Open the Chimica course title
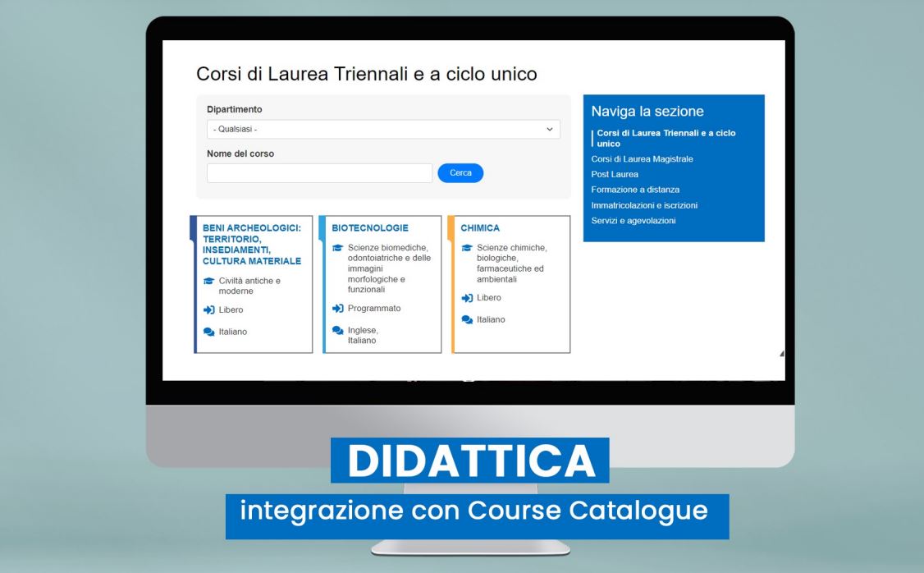Viewport: 924px width, 573px height. [x=480, y=227]
